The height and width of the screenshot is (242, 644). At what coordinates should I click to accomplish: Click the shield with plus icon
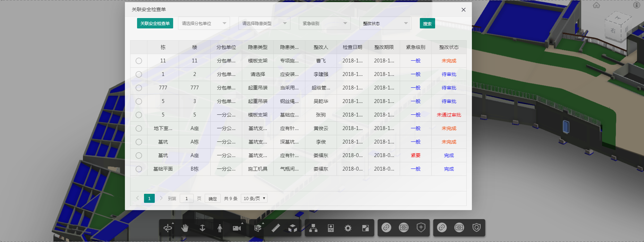[421, 227]
